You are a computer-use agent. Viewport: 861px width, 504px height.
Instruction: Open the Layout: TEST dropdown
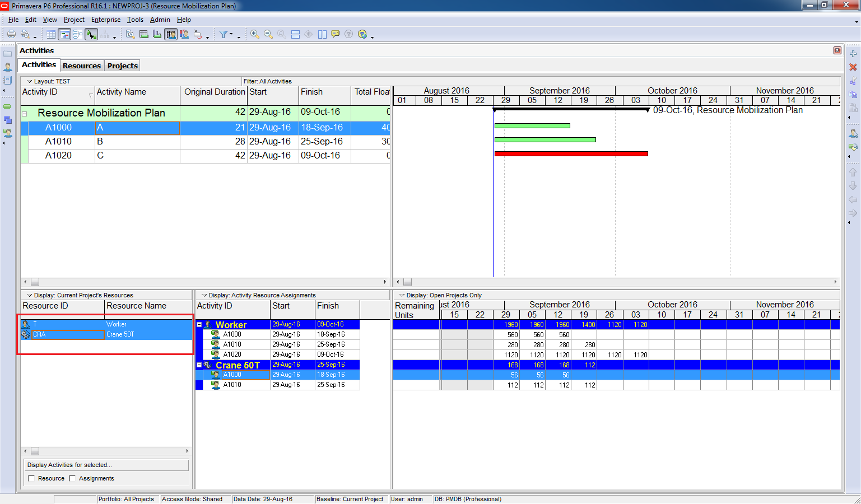click(30, 81)
